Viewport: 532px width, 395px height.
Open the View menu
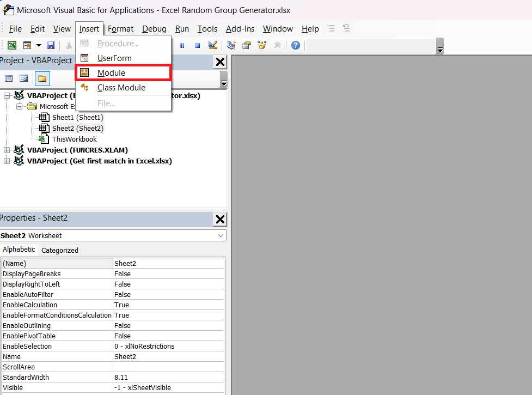(x=62, y=29)
